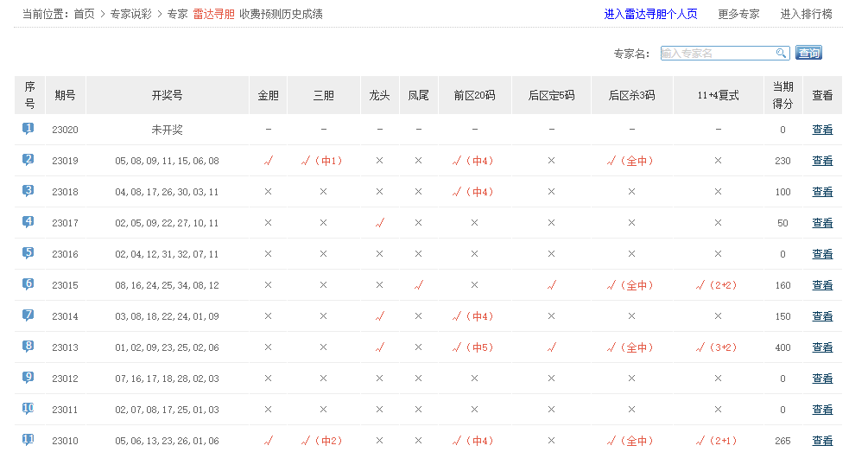The width and height of the screenshot is (868, 452).
Task: Click 专家说彩 in the breadcrumb
Action: coord(131,14)
